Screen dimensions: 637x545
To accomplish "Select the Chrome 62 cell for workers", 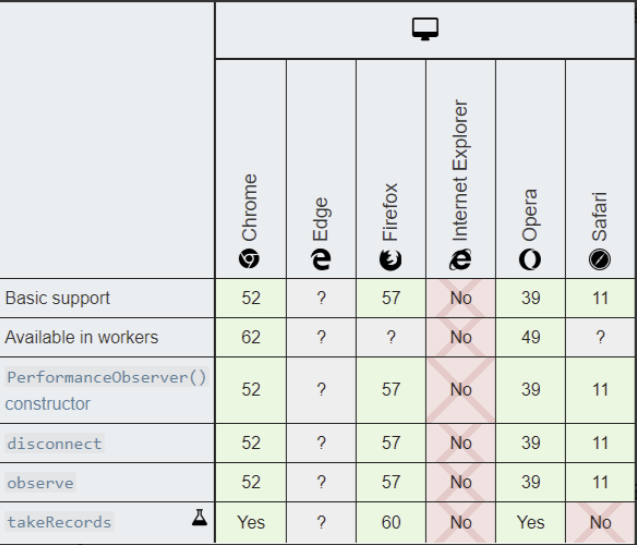I will pyautogui.click(x=251, y=337).
